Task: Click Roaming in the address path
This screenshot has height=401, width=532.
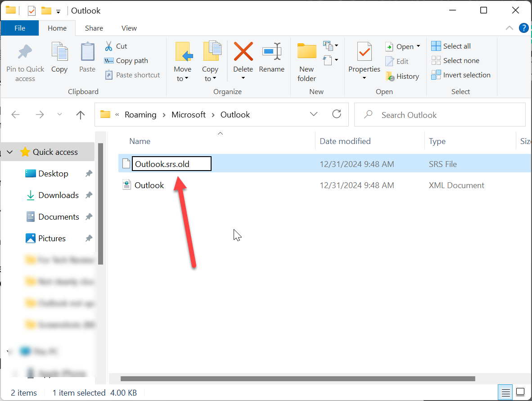Action: pos(140,115)
